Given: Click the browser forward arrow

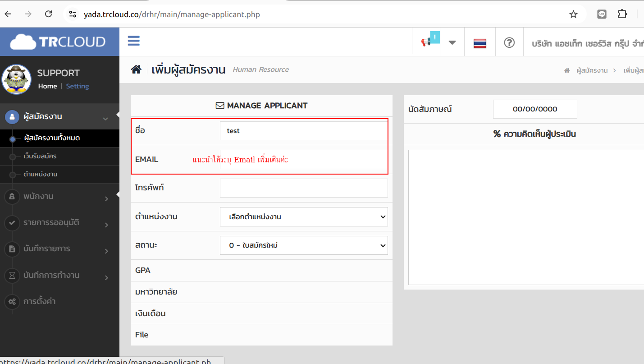Looking at the screenshot, I should [28, 14].
